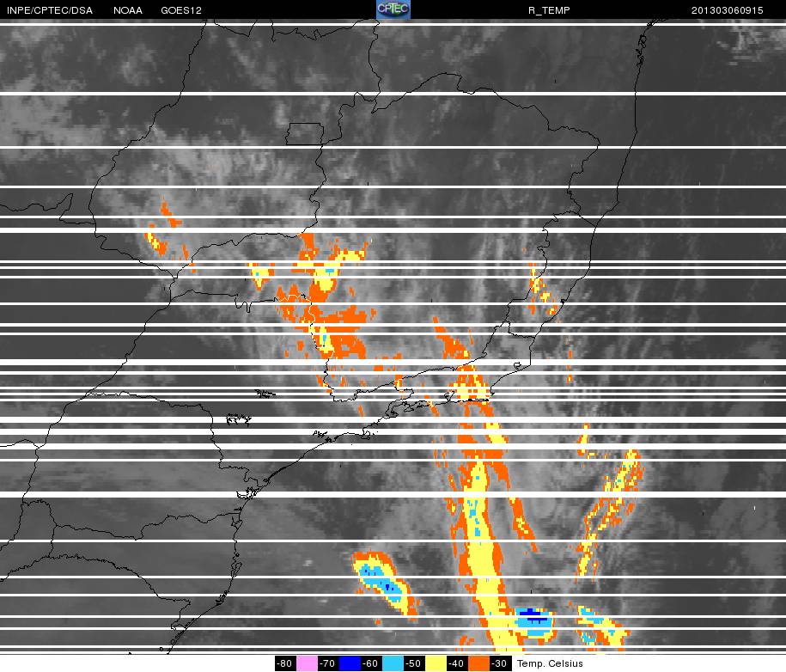786x672 pixels.
Task: Click the CPTEC logo in the header
Action: [393, 9]
